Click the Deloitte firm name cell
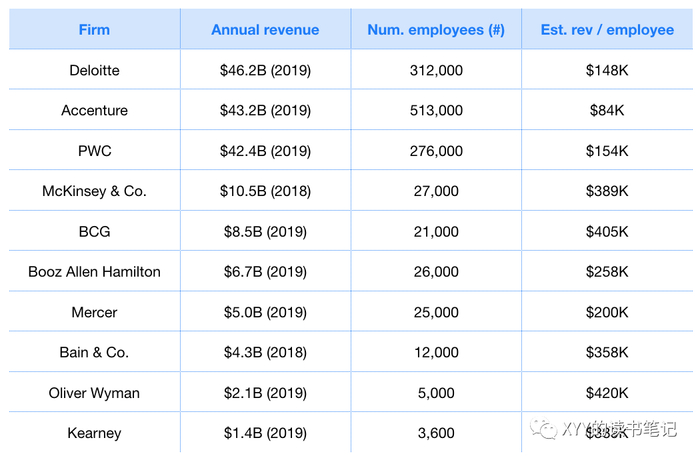This screenshot has width=700, height=460. click(94, 70)
